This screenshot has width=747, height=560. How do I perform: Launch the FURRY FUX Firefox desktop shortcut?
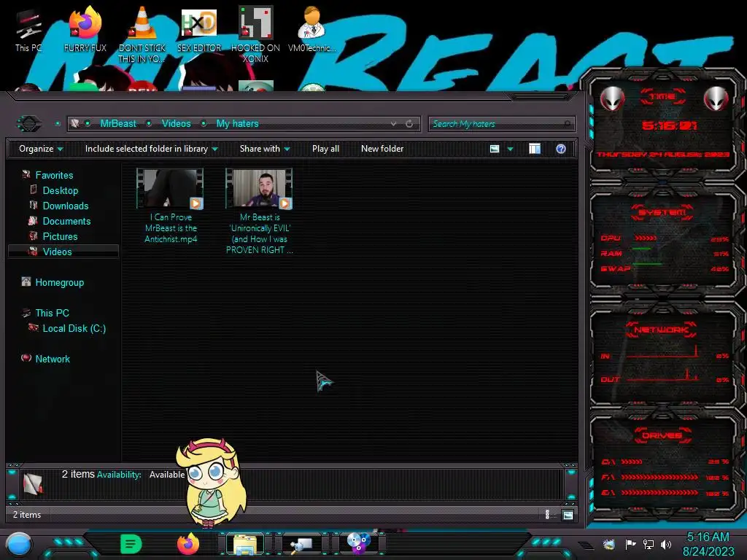click(x=85, y=29)
